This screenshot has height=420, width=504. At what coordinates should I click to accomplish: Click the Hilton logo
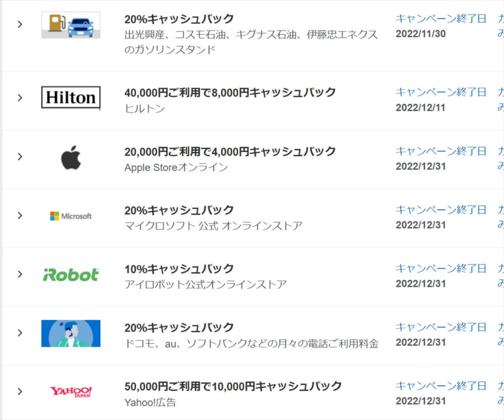(x=71, y=97)
